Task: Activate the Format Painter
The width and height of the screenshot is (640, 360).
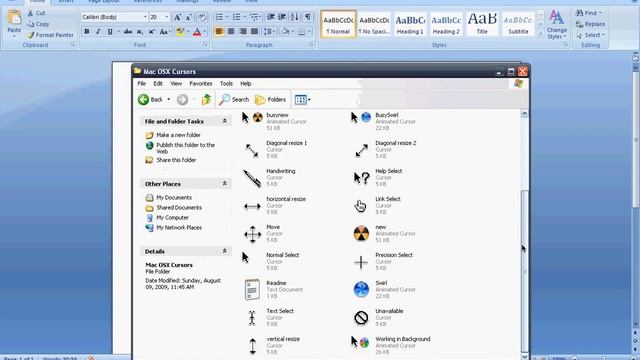Action: tap(51, 35)
